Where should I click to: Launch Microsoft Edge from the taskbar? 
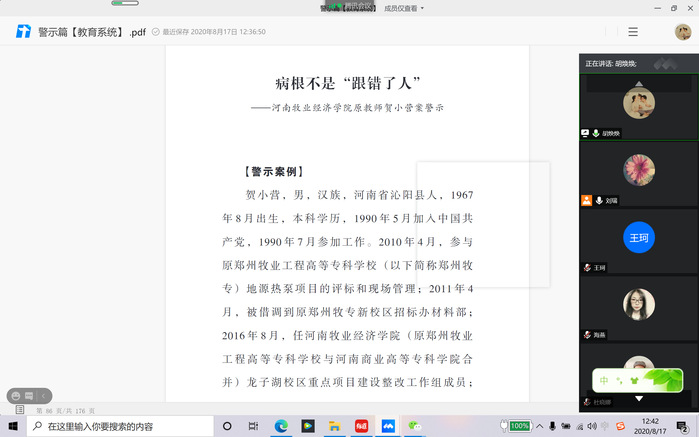(x=281, y=426)
